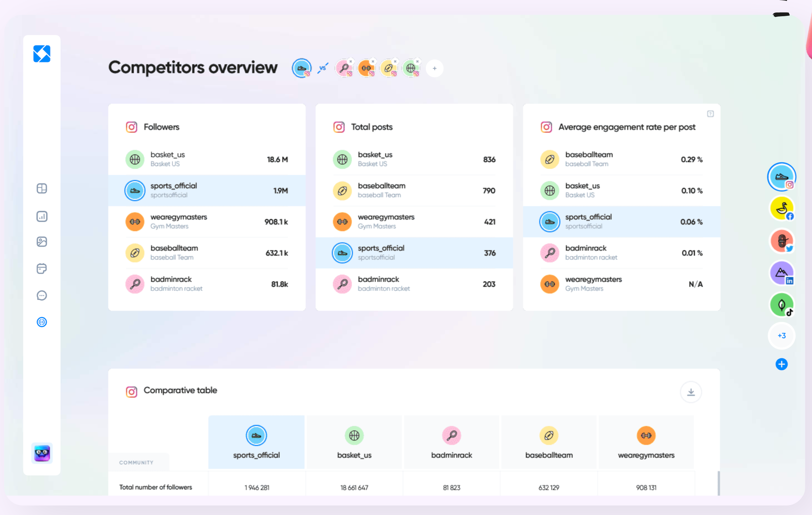Screen dimensions: 812x515
Task: Show the +3 more accounts on right rail
Action: click(782, 336)
